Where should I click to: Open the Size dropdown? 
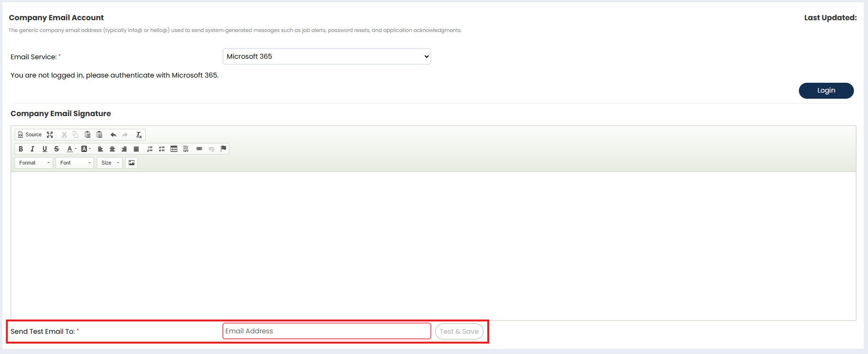109,163
